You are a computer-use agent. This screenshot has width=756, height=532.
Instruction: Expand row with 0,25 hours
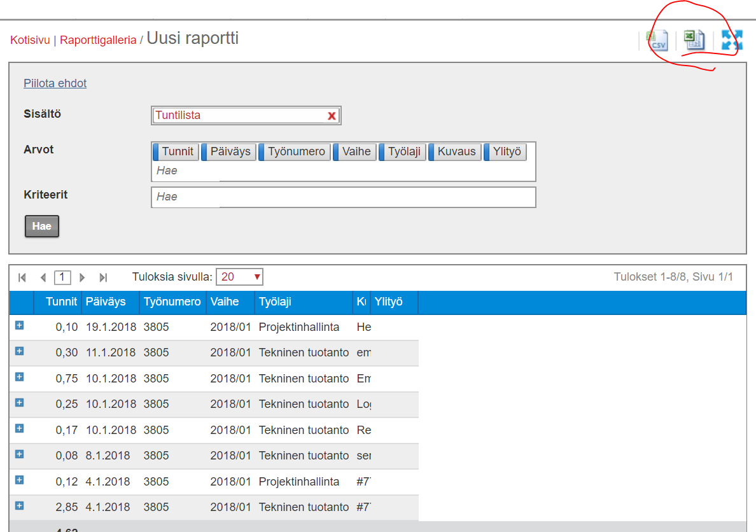click(19, 403)
